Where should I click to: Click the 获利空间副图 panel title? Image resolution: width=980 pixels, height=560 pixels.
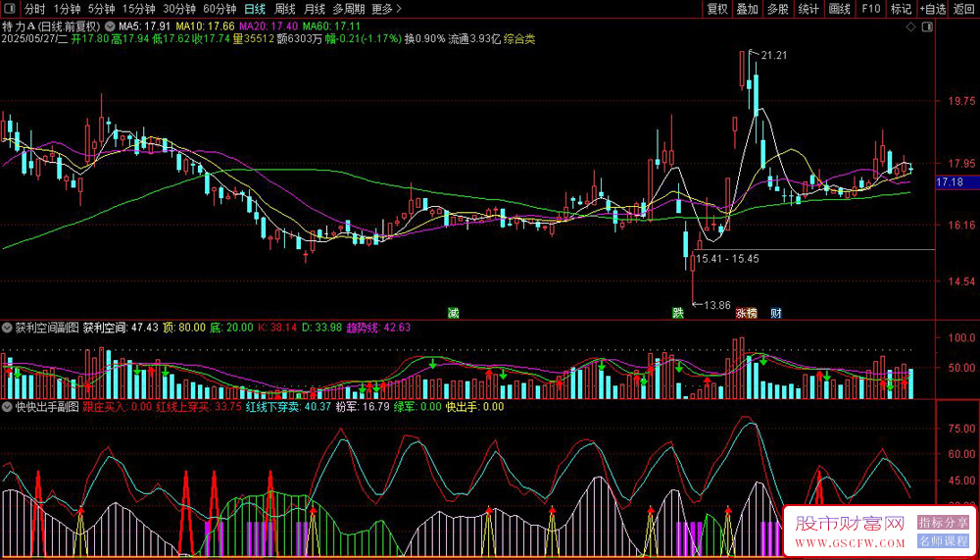[x=47, y=327]
